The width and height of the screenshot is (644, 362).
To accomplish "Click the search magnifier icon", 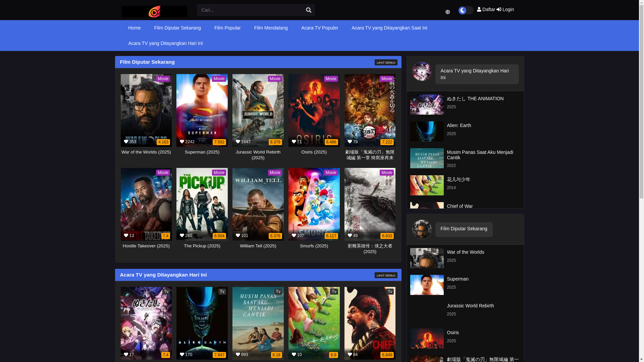I will (x=309, y=10).
